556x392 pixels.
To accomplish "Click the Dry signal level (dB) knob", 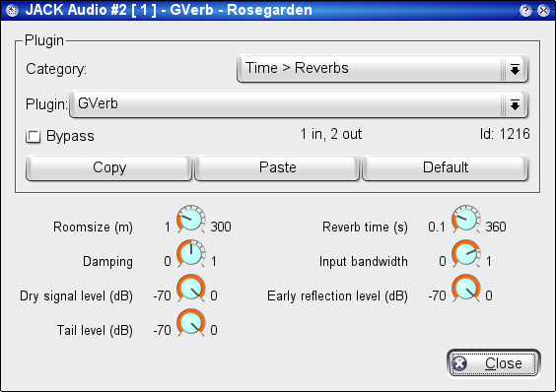I will pyautogui.click(x=191, y=288).
